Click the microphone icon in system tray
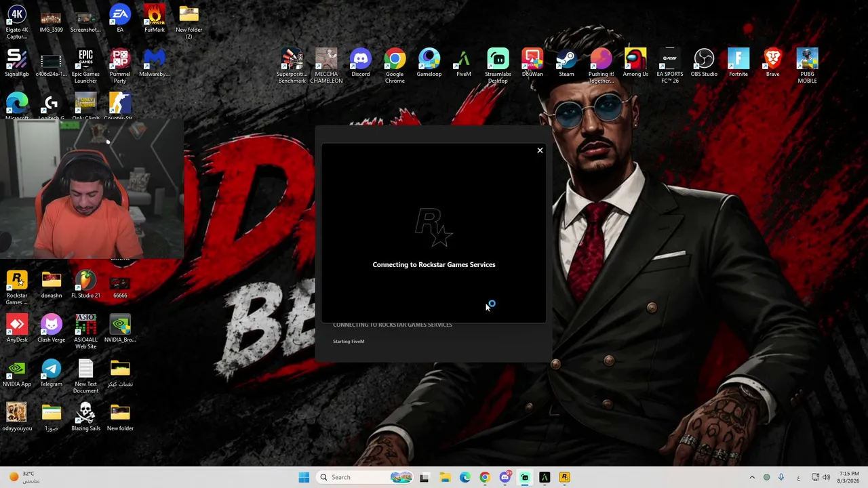The width and height of the screenshot is (868, 488). pos(781,477)
